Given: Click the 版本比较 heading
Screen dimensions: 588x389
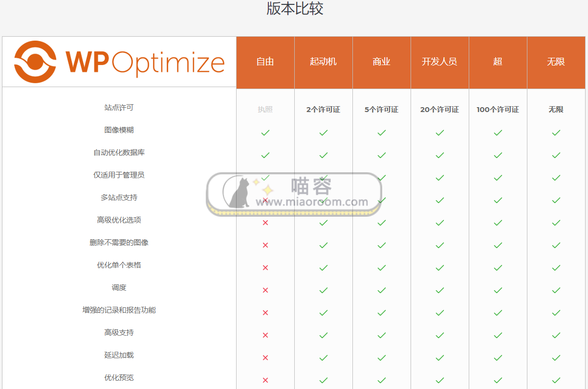Looking at the screenshot, I should click(x=295, y=8).
